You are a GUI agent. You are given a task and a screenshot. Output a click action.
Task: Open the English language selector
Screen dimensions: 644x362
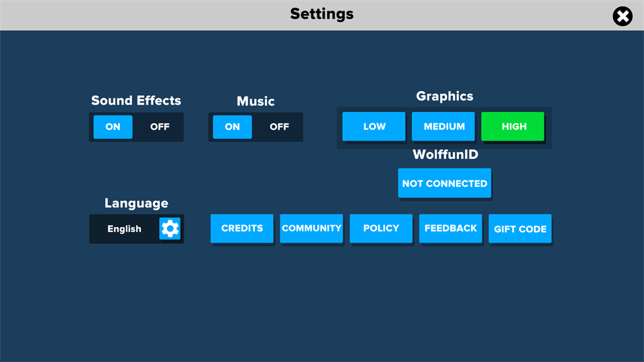pyautogui.click(x=125, y=229)
